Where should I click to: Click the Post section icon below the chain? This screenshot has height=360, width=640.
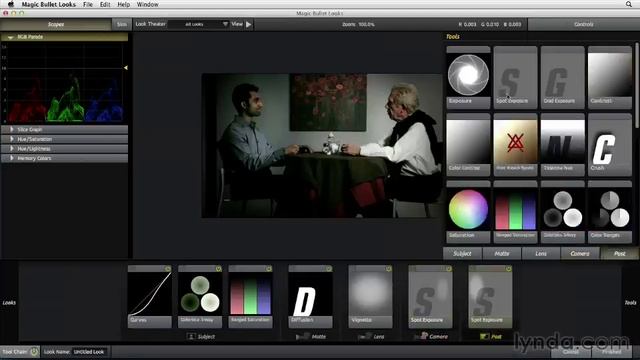484,336
